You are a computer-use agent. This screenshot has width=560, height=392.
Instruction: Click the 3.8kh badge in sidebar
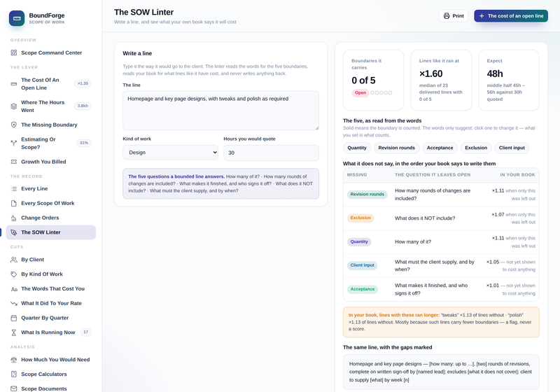[83, 106]
